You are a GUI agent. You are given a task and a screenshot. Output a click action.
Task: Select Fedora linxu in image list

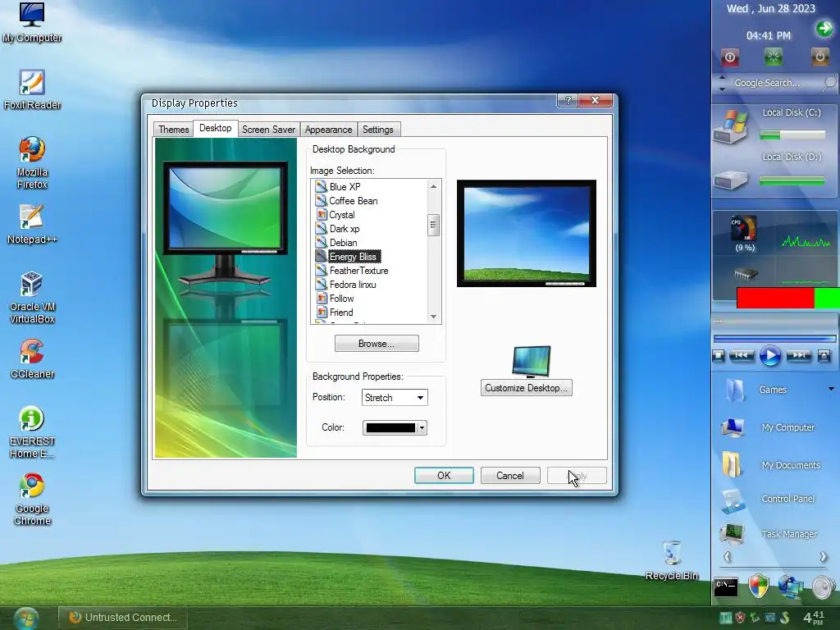point(353,285)
